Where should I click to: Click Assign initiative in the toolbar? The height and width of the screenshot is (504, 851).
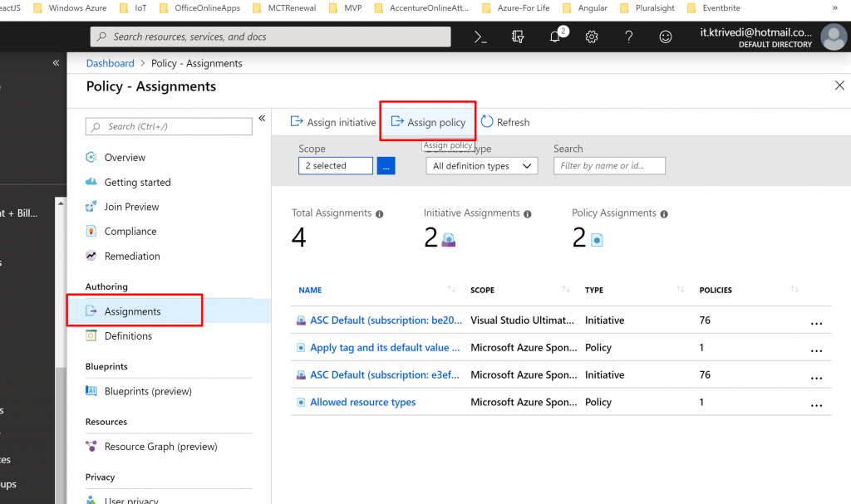click(332, 122)
